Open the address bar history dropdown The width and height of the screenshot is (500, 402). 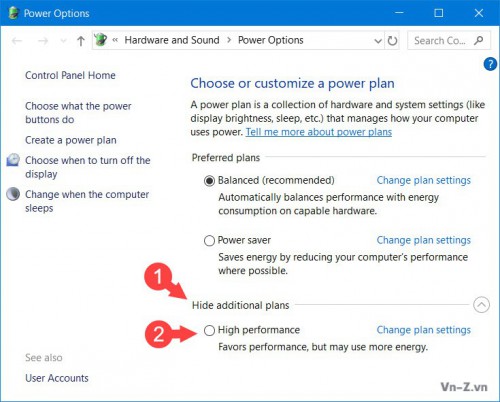tap(378, 41)
